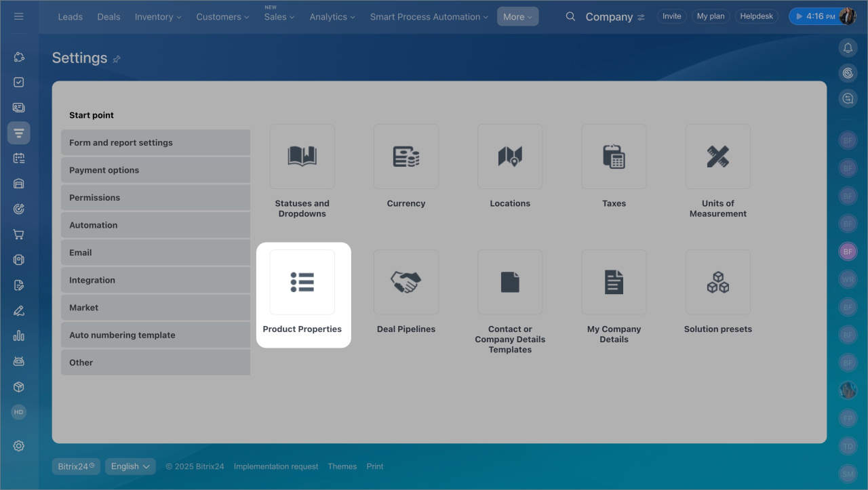Open the Implementation request link
This screenshot has width=868, height=490.
pos(276,466)
